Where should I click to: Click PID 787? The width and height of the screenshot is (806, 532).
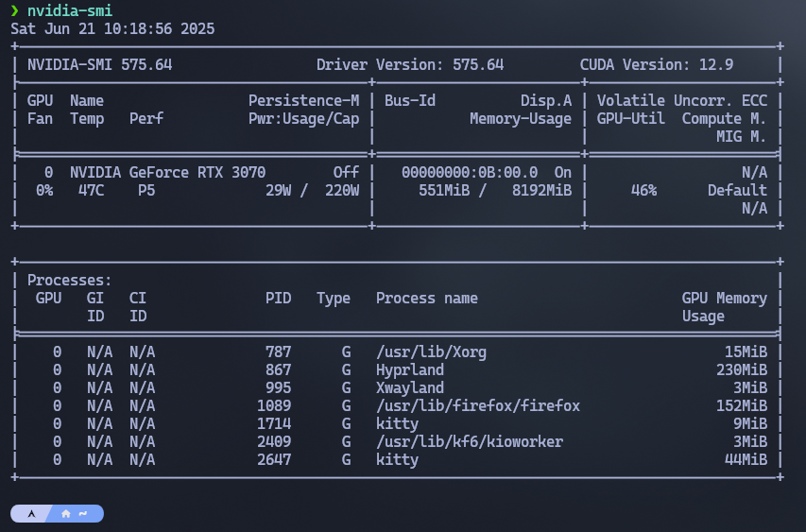coord(278,352)
